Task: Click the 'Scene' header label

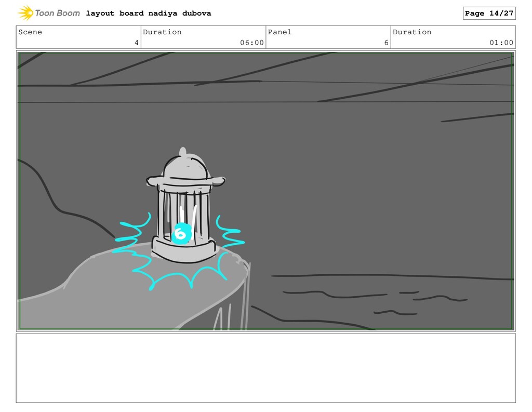Action: (x=30, y=32)
